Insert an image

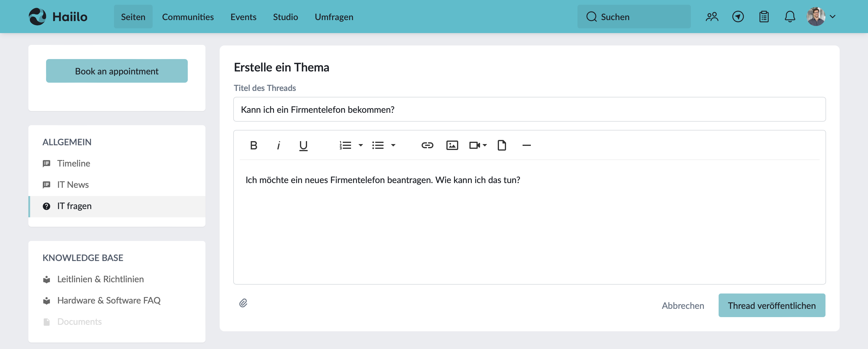452,145
